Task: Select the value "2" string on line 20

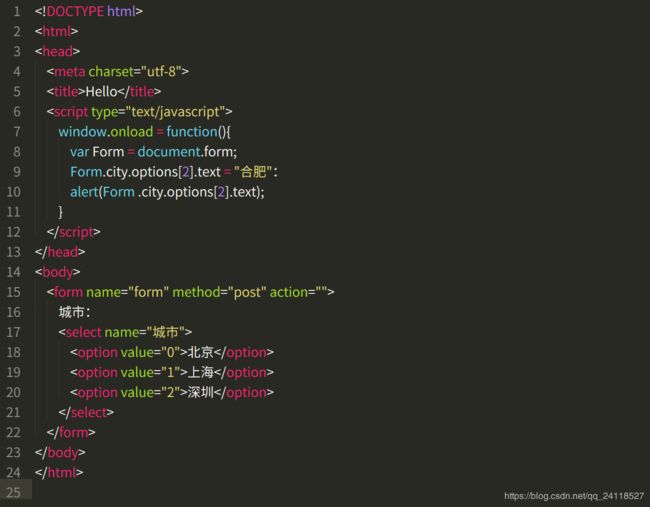Action: [x=170, y=392]
